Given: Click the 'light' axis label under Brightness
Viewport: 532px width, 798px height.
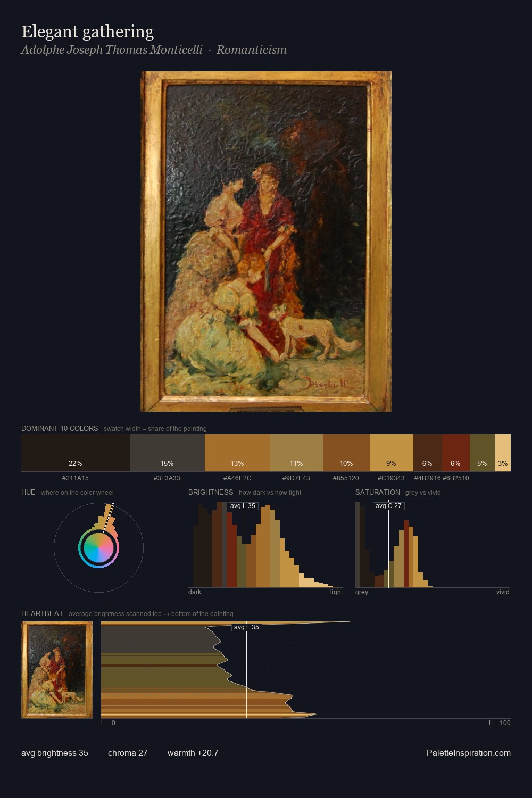Looking at the screenshot, I should (x=336, y=592).
